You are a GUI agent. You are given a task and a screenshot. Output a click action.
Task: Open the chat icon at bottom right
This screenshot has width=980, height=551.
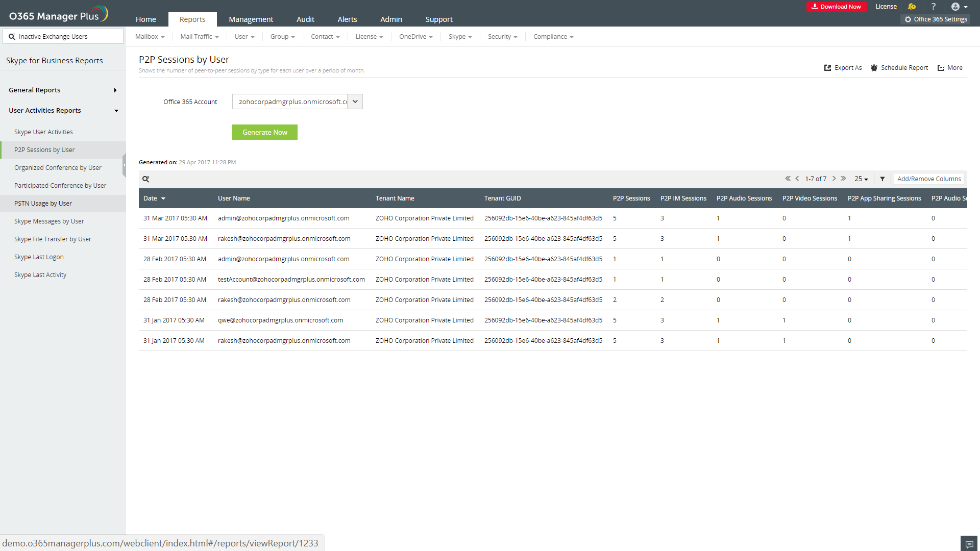coord(969,544)
